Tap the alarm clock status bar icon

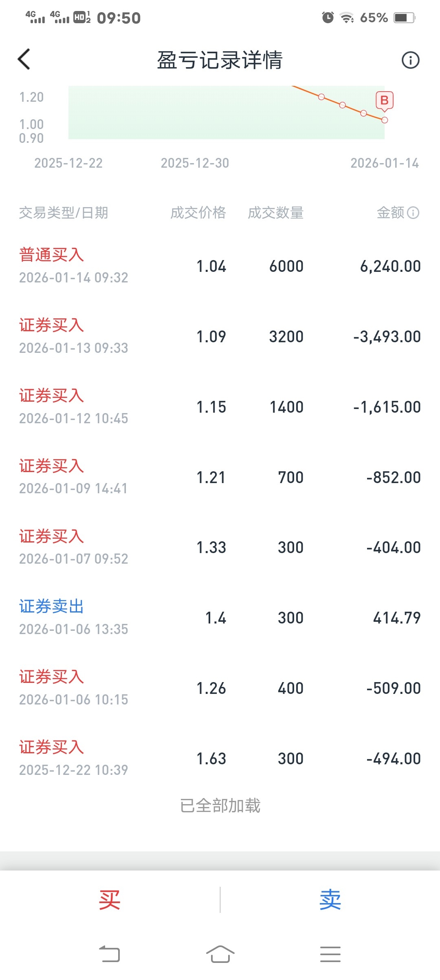coord(328,17)
